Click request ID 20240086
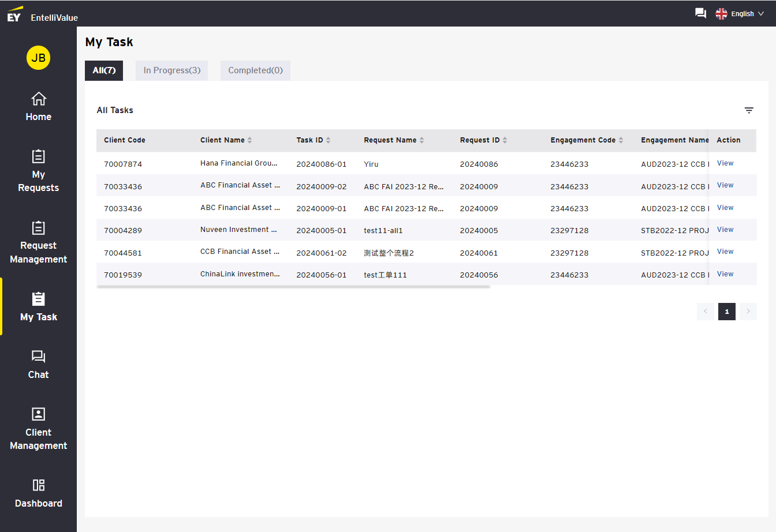This screenshot has height=532, width=776. (479, 164)
